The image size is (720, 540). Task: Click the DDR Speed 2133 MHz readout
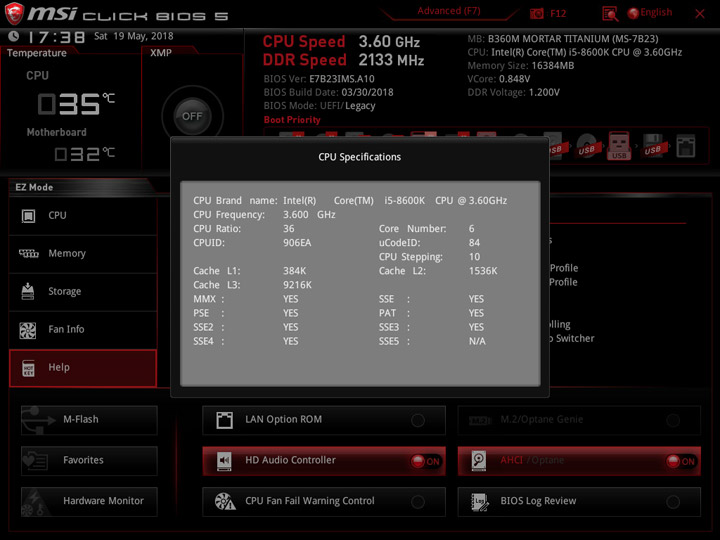coord(343,60)
